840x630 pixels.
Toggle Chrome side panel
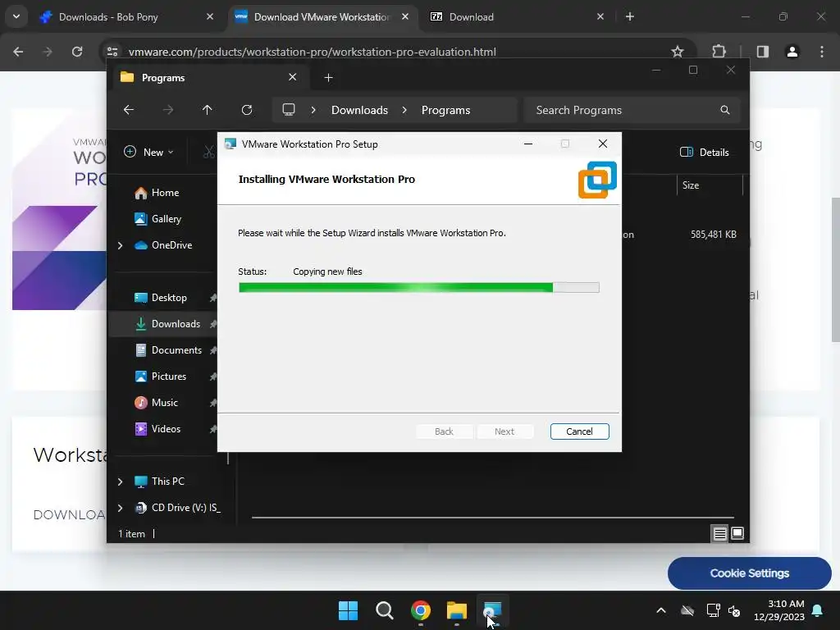[763, 52]
